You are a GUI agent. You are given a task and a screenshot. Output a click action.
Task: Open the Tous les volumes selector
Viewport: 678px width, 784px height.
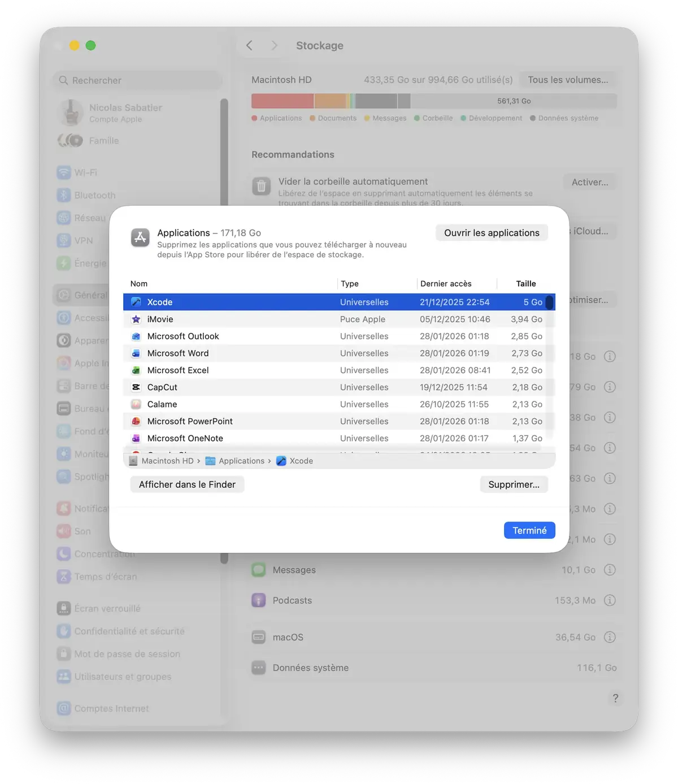coord(567,80)
